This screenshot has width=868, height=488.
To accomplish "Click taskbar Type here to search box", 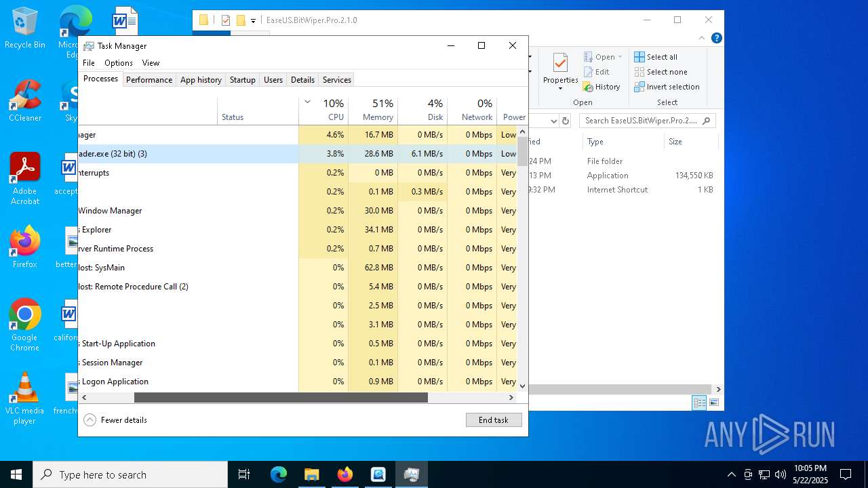I will pyautogui.click(x=130, y=474).
